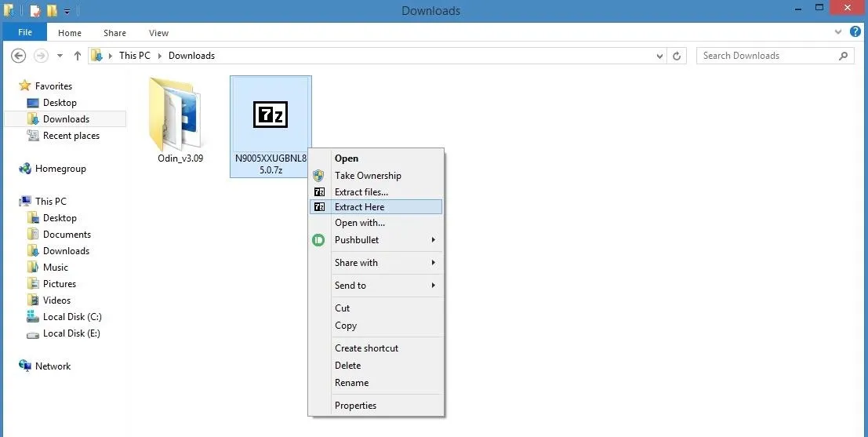Click the Forward navigation arrow
This screenshot has height=437, width=868.
pyautogui.click(x=41, y=56)
